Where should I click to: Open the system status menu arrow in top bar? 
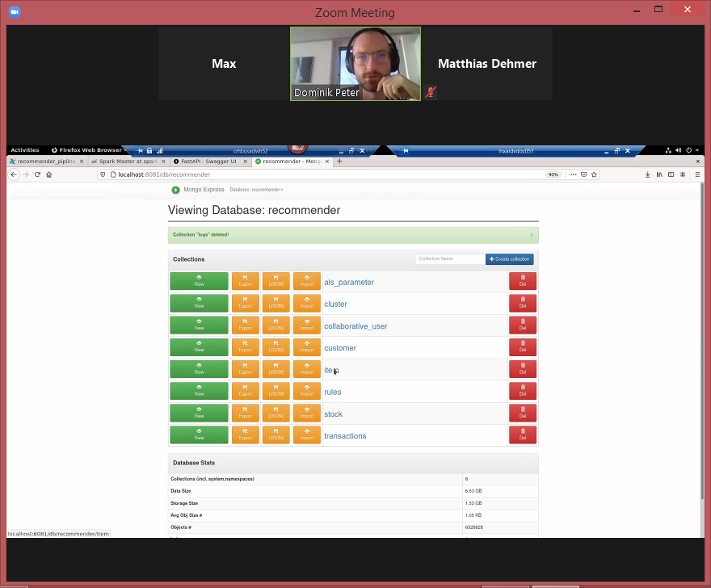(696, 150)
